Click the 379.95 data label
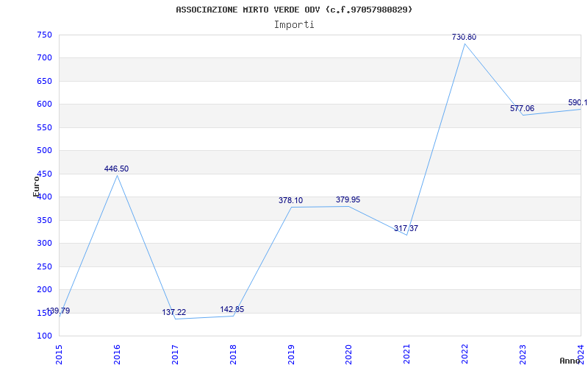The height and width of the screenshot is (368, 588). 348,199
